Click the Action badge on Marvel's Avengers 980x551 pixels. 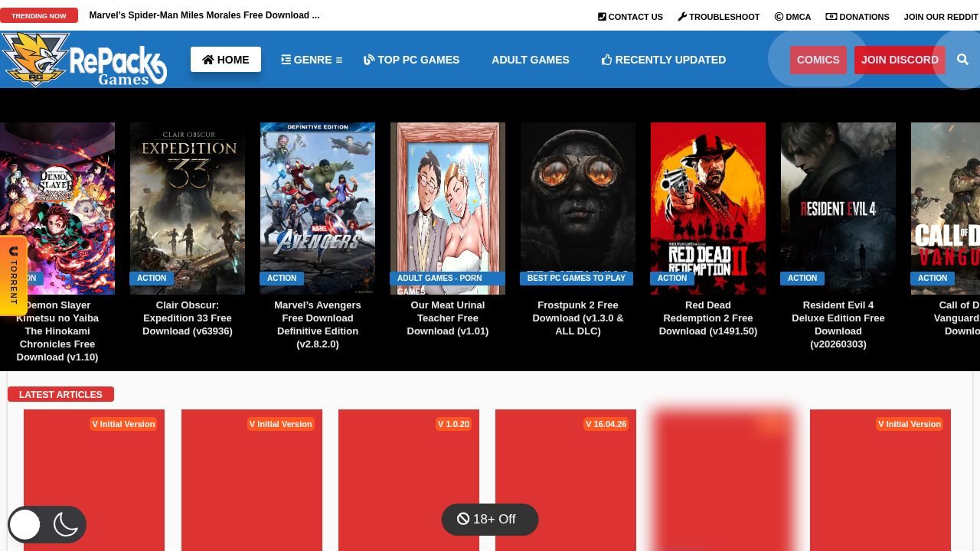coord(282,278)
